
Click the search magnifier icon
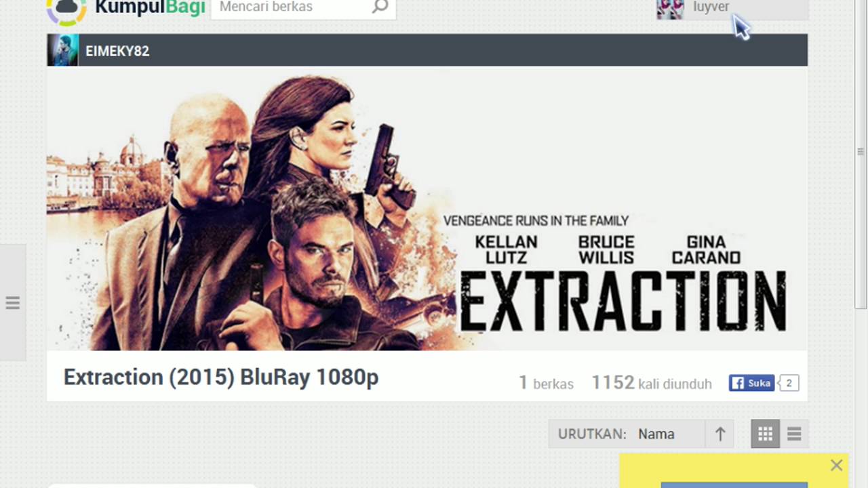(380, 7)
